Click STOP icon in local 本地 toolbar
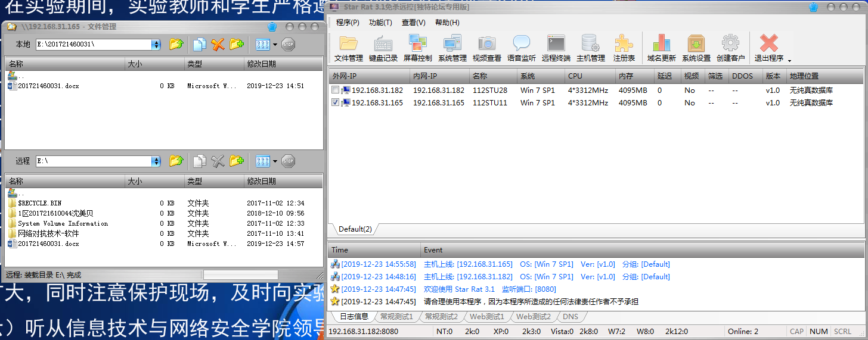The image size is (868, 340). (288, 44)
